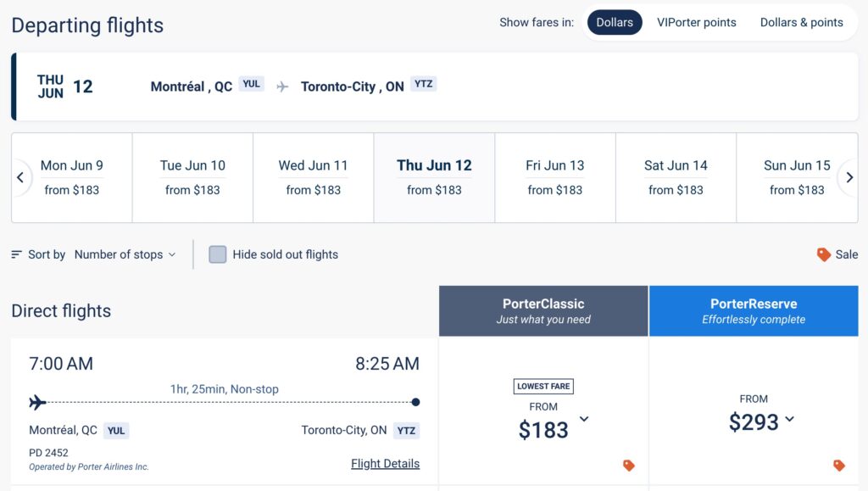
Task: Expand the $293 PorterReserve fare options
Action: coord(790,419)
